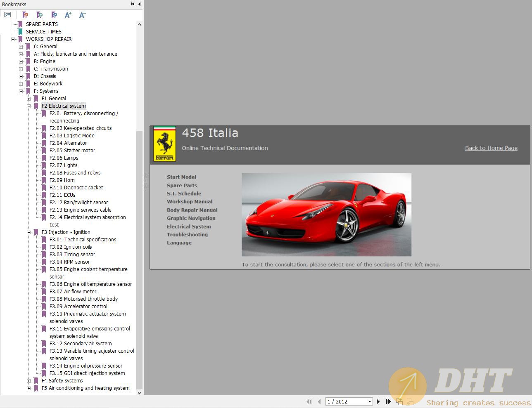Go to the previous page
The image size is (532, 408).
point(319,401)
